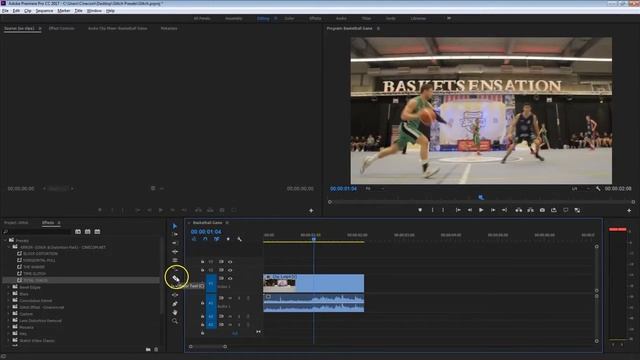Open the Edit menu
The height and width of the screenshot is (360, 640).
(x=16, y=11)
